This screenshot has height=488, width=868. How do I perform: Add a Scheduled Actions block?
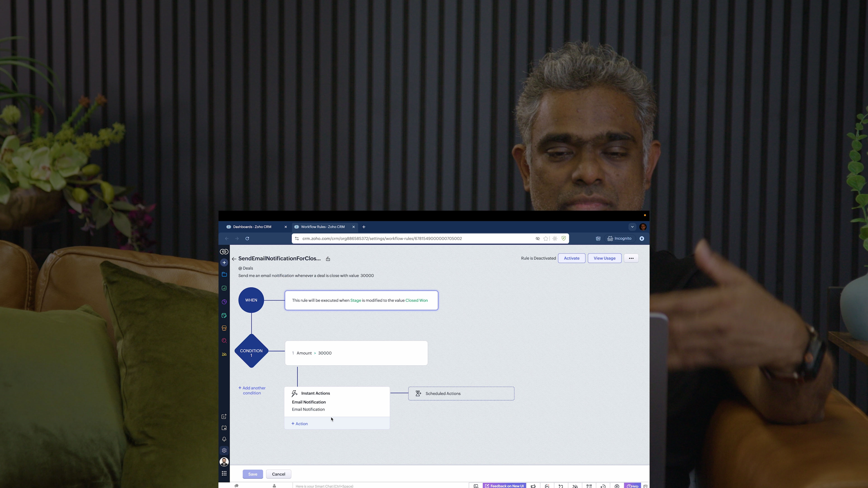coord(461,393)
